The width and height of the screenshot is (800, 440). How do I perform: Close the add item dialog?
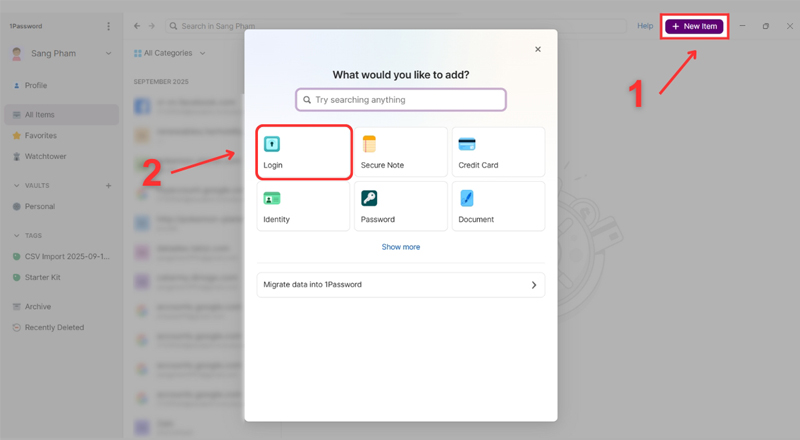tap(538, 49)
